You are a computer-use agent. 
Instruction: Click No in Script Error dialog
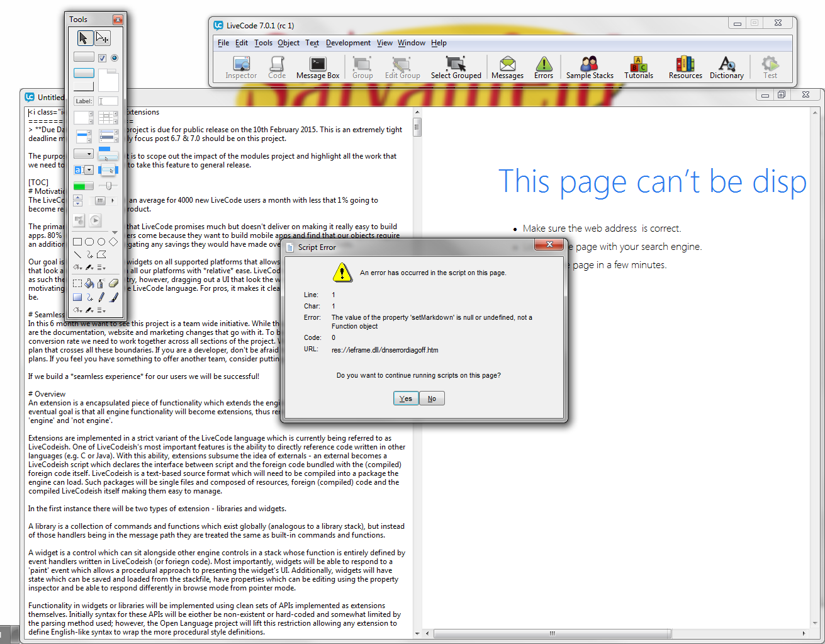[x=432, y=398]
